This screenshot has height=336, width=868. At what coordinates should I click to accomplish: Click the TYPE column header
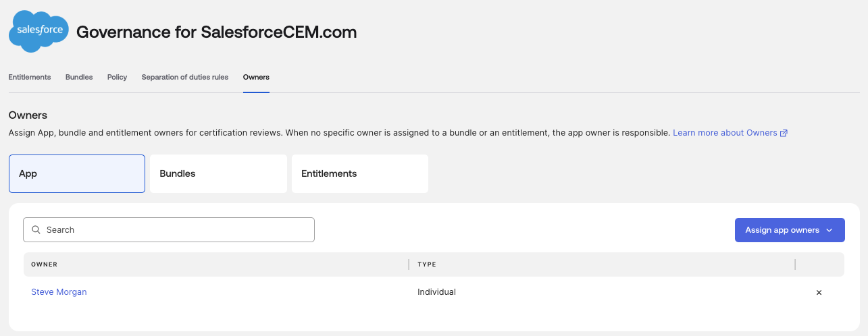(x=427, y=264)
